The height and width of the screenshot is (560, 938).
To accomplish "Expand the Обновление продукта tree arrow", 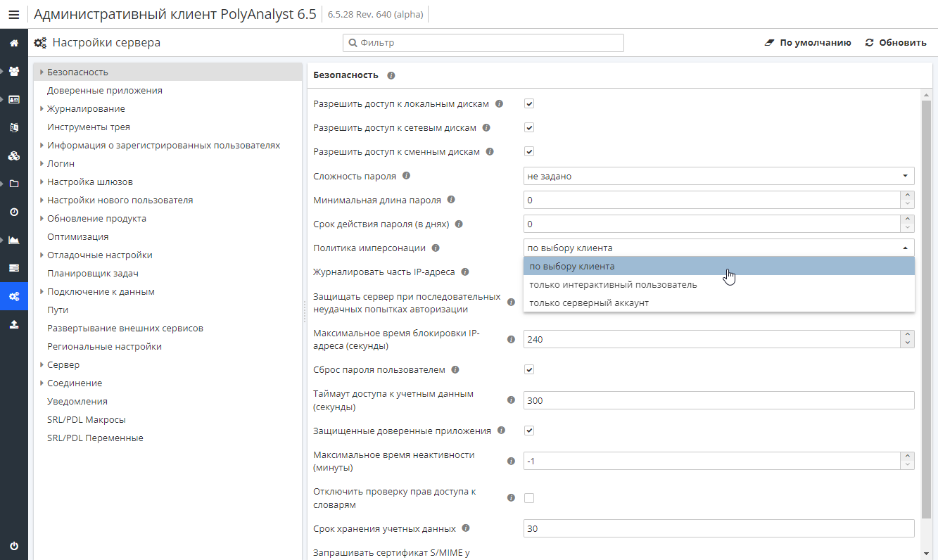I will point(42,219).
